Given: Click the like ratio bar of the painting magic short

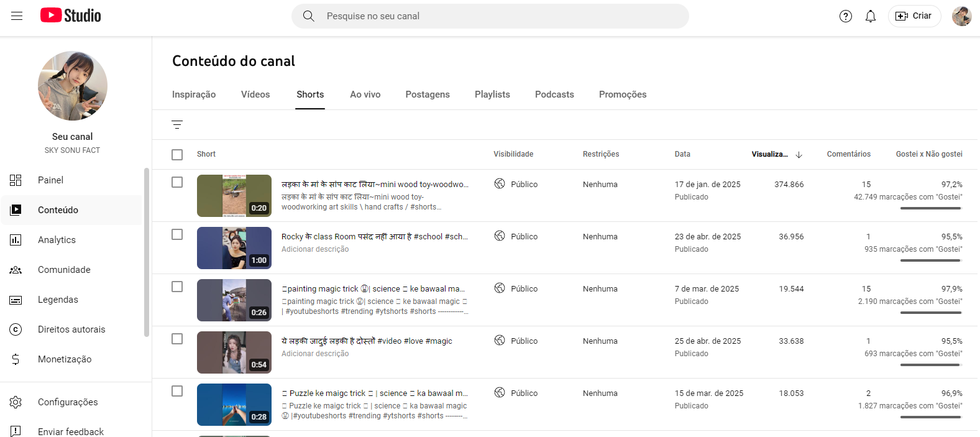Looking at the screenshot, I should tap(930, 313).
